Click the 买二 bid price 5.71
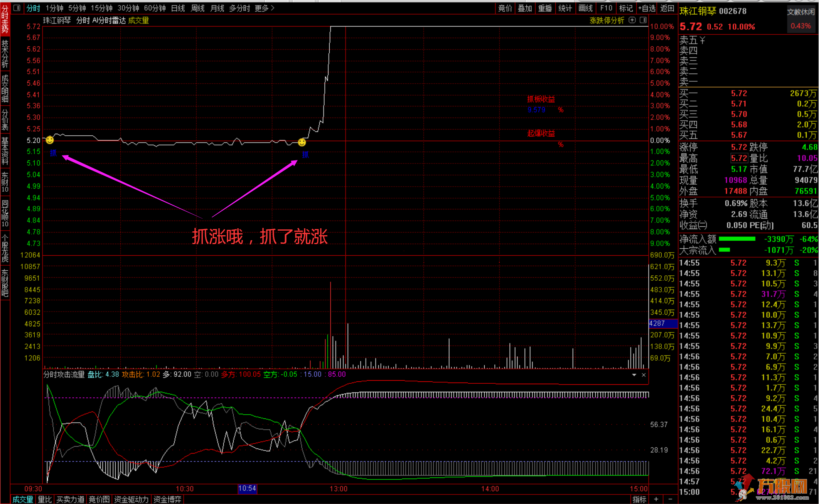Screen dimensions: 819x504 (x=739, y=104)
